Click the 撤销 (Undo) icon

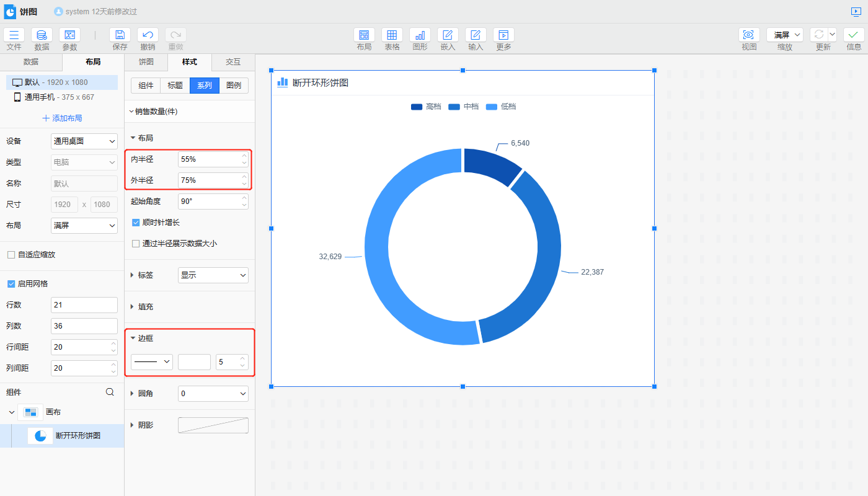(x=148, y=35)
